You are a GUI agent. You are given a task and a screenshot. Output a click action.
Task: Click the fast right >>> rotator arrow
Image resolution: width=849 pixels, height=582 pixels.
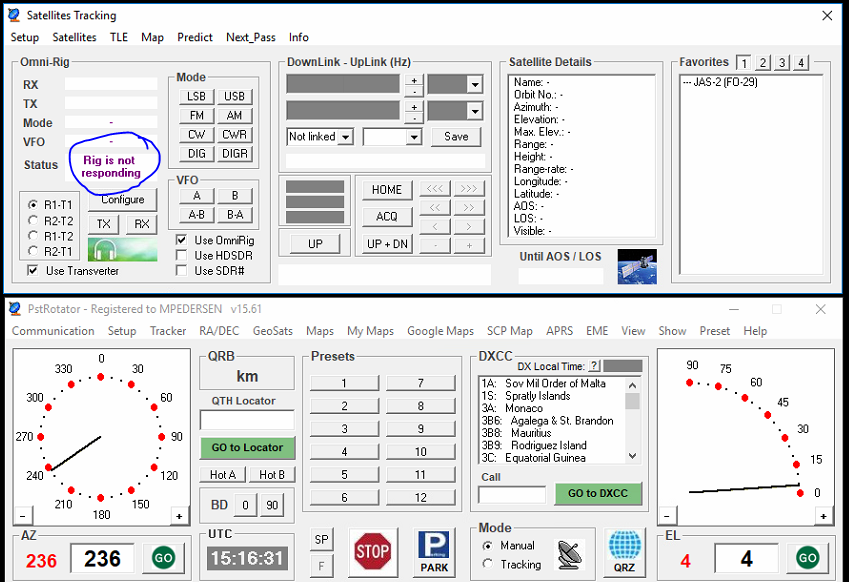coord(469,188)
